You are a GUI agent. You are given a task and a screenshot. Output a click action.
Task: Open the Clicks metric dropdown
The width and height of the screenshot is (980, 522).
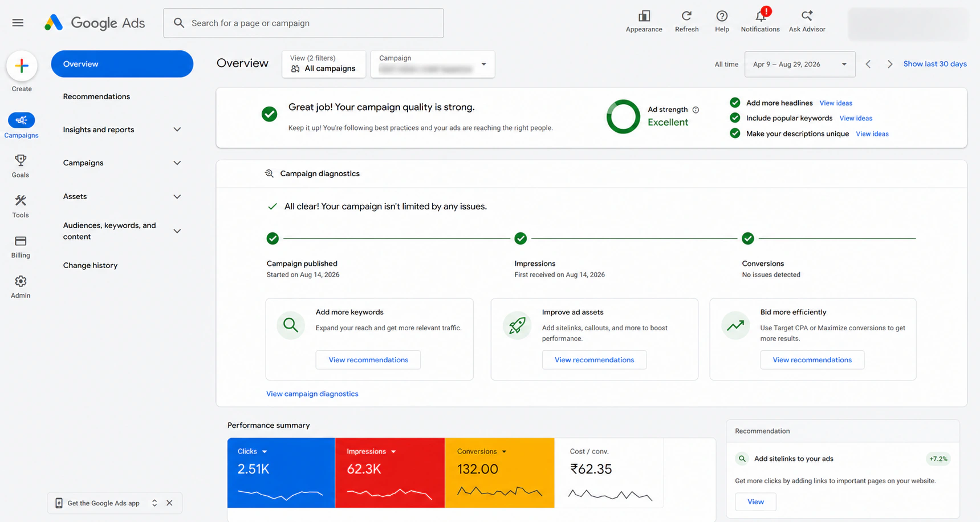click(265, 452)
